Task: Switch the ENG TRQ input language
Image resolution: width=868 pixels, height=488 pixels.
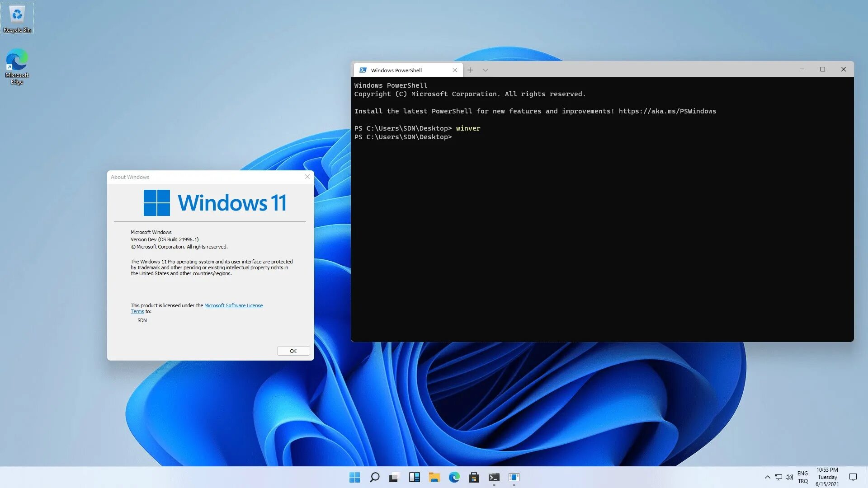Action: [802, 477]
